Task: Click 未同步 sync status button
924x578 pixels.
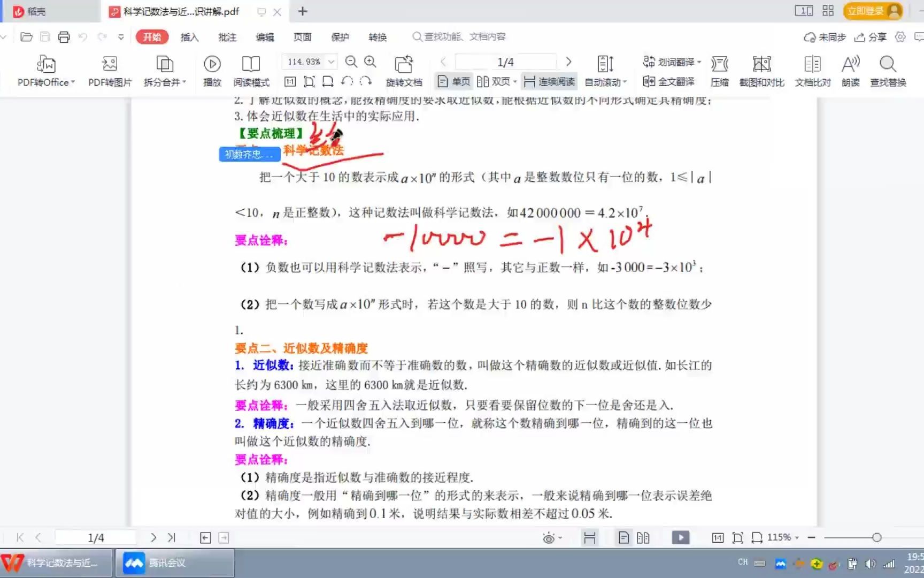Action: pyautogui.click(x=825, y=37)
